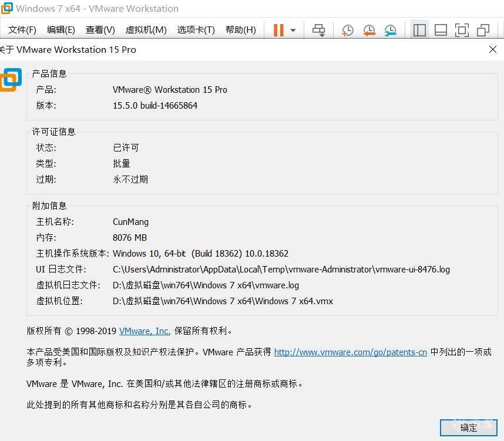Switch to Unity mode icon
Screen dimensions: 504x441
tap(483, 31)
